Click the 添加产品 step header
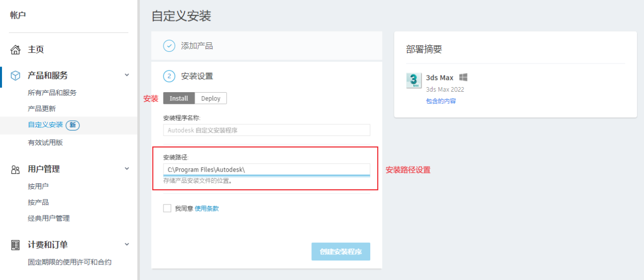The height and width of the screenshot is (280, 644). (267, 46)
